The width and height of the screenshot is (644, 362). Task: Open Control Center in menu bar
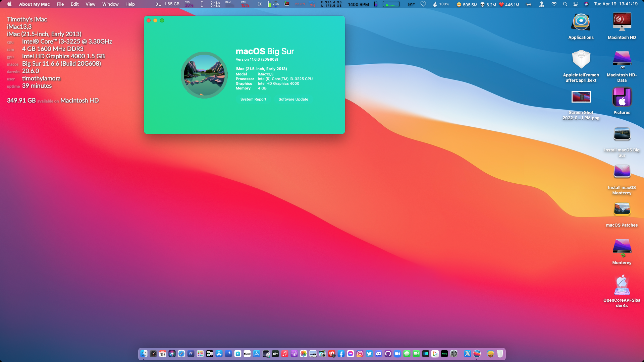click(x=576, y=4)
